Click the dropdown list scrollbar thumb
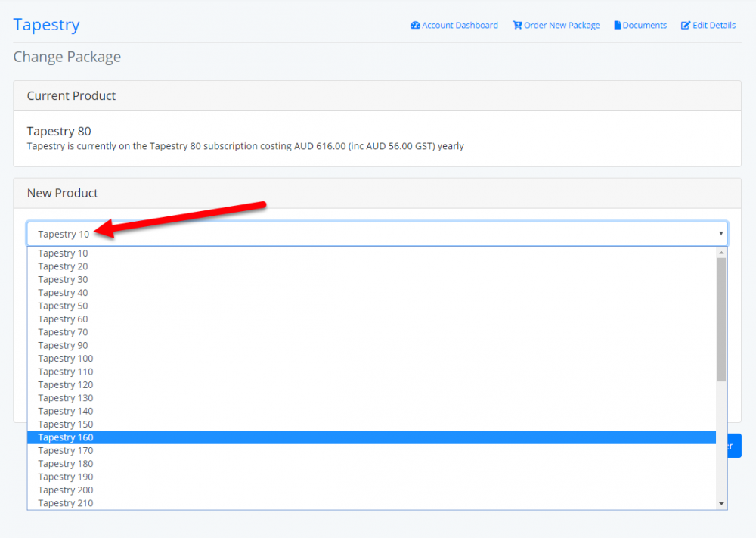Viewport: 756px width, 538px height. coord(721,319)
